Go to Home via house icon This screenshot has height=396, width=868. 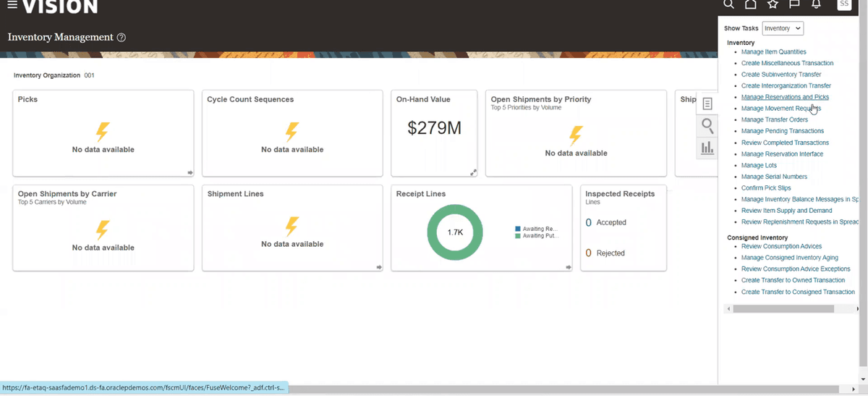tap(751, 4)
